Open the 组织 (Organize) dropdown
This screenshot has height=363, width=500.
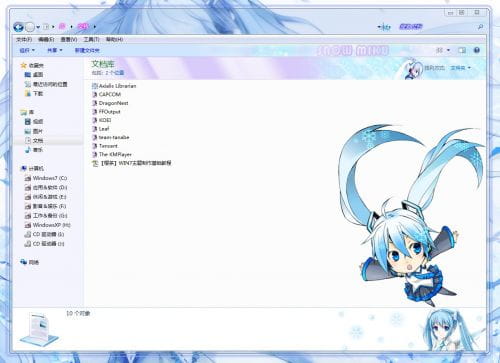[27, 50]
